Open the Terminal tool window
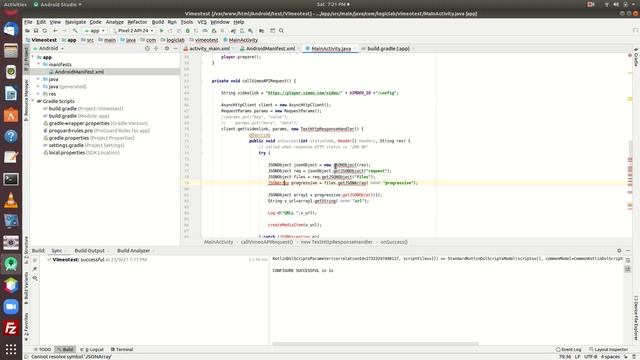 click(122, 349)
